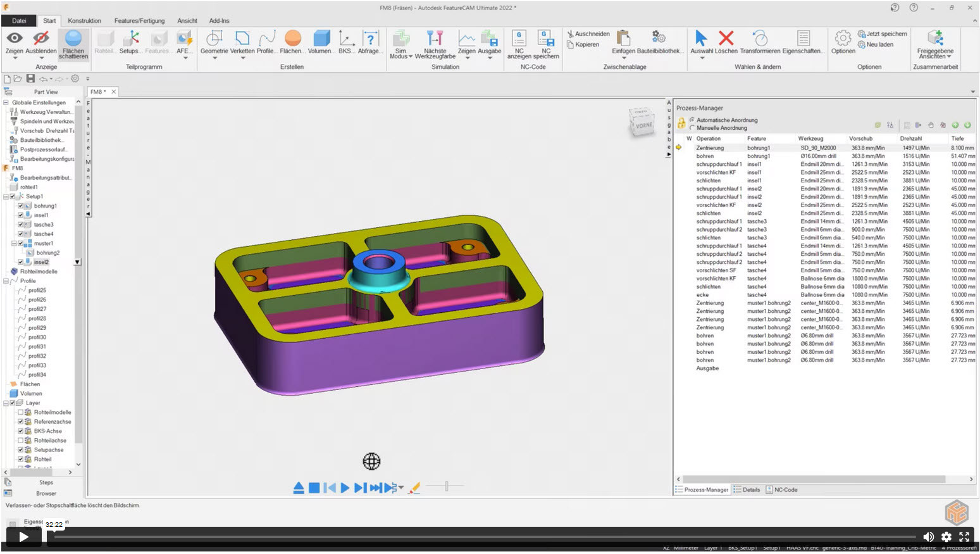The width and height of the screenshot is (980, 554).
Task: Open the Optionen button in Zusammenarbeit area
Action: [x=843, y=40]
